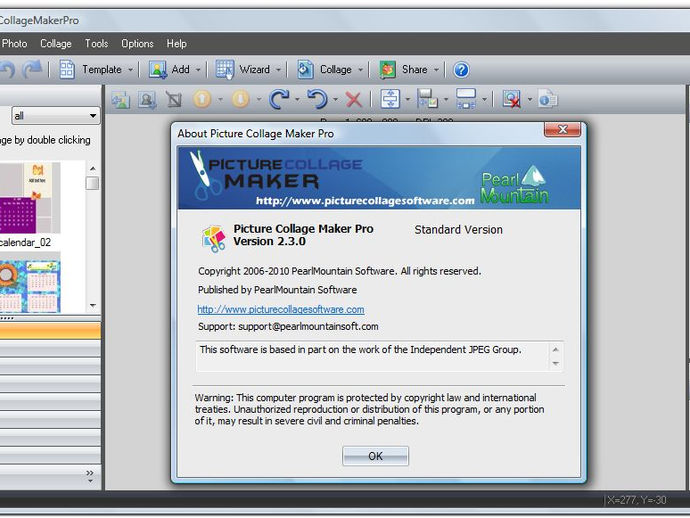
Task: Expand the Collage toolbar dropdown arrow
Action: click(x=360, y=70)
